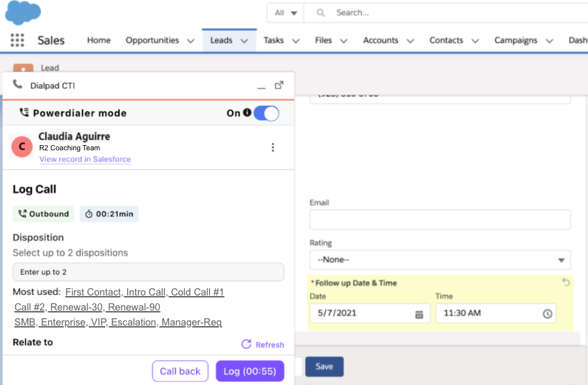The height and width of the screenshot is (385, 588).
Task: Select the VIP disposition
Action: (99, 322)
